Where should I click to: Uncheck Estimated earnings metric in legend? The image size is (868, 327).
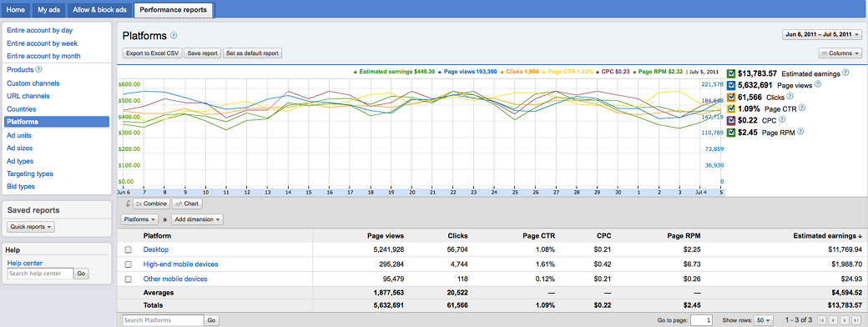click(731, 73)
